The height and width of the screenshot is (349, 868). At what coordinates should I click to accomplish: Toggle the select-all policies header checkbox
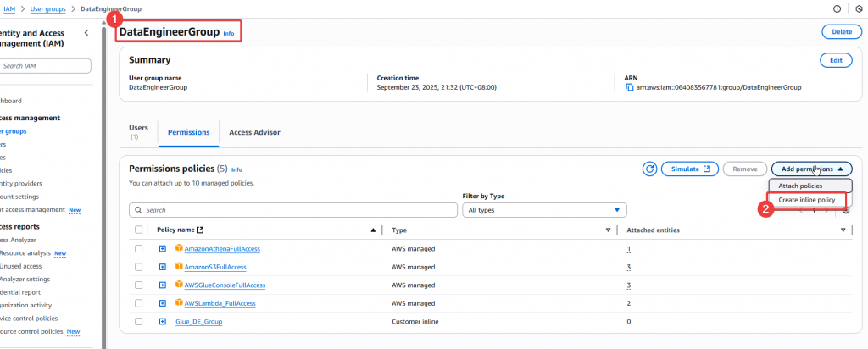(139, 230)
